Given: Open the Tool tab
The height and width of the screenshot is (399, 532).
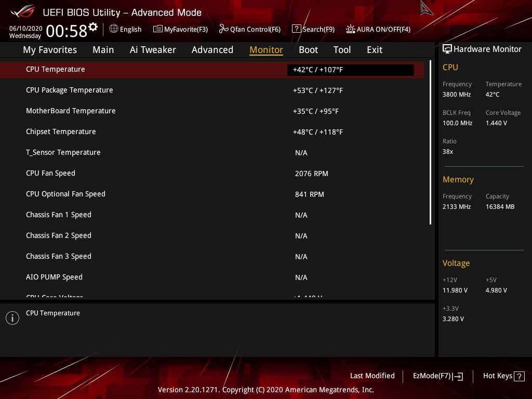Looking at the screenshot, I should click(342, 50).
